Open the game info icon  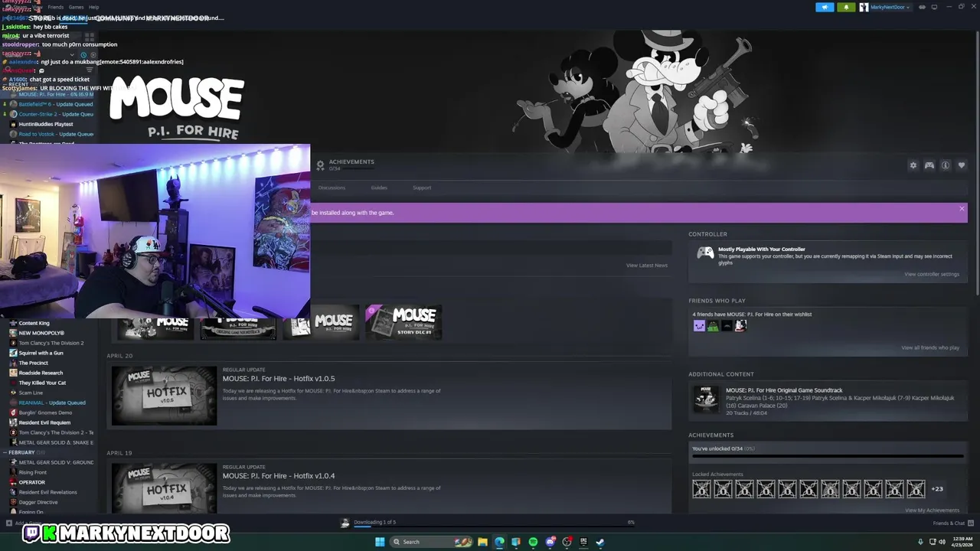(x=946, y=165)
